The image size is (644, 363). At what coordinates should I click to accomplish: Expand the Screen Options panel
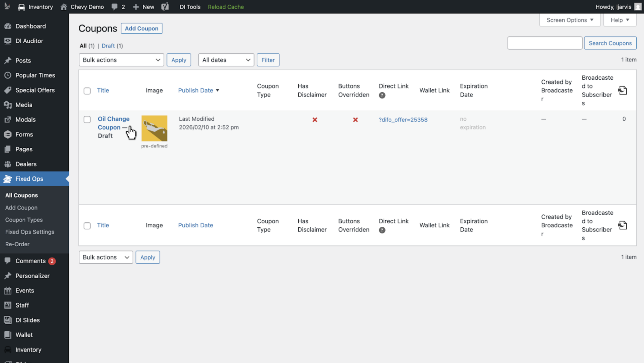pos(570,20)
